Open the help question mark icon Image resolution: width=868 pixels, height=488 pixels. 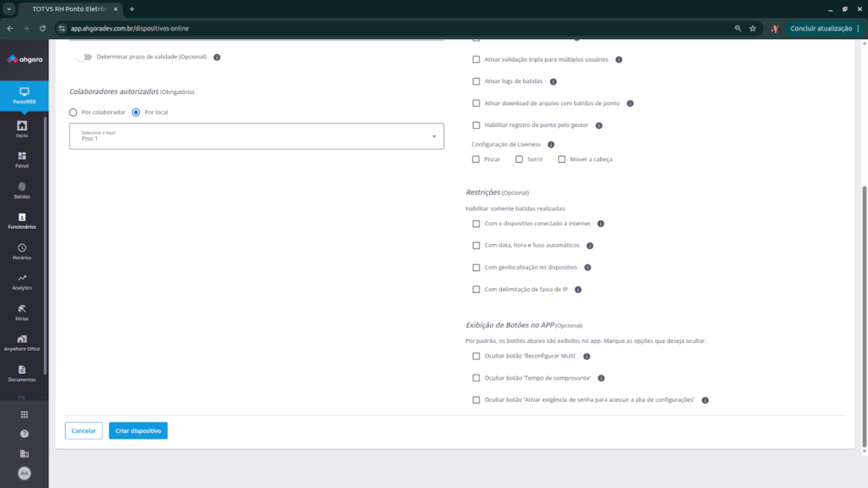pyautogui.click(x=24, y=434)
